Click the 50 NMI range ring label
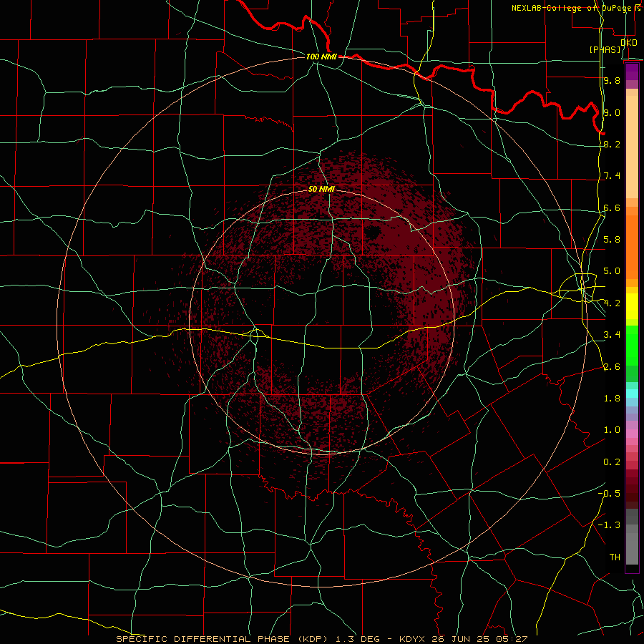Viewport: 644px width, 644px height. [x=321, y=189]
